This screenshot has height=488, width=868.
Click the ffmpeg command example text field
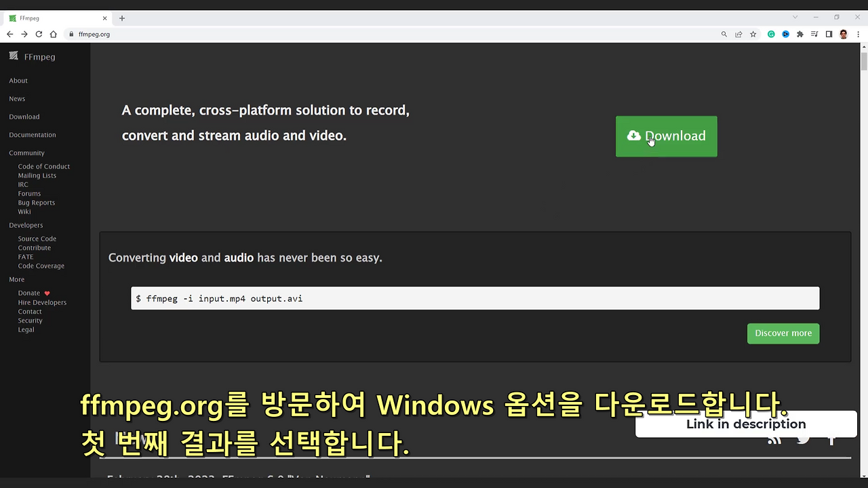point(475,298)
